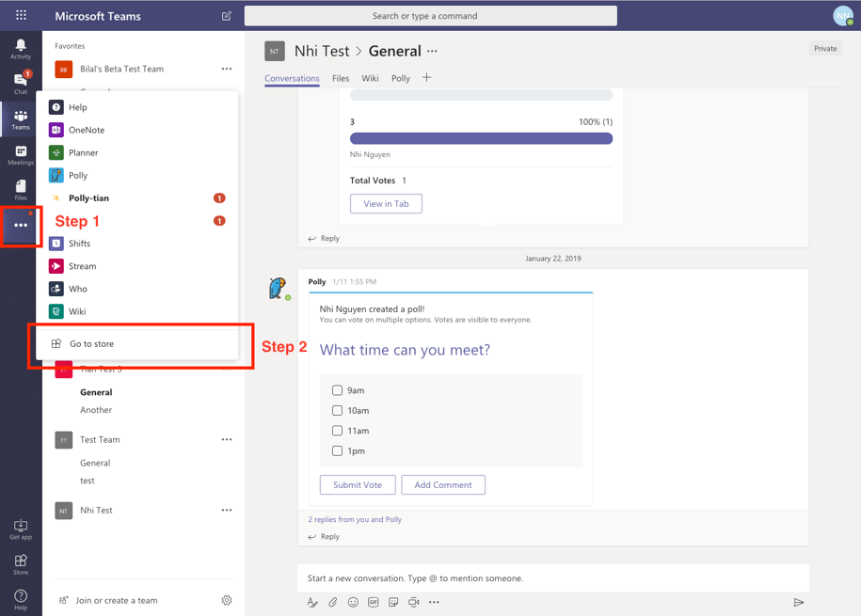The width and height of the screenshot is (861, 616).
Task: Select the bold General channel
Action: (96, 392)
